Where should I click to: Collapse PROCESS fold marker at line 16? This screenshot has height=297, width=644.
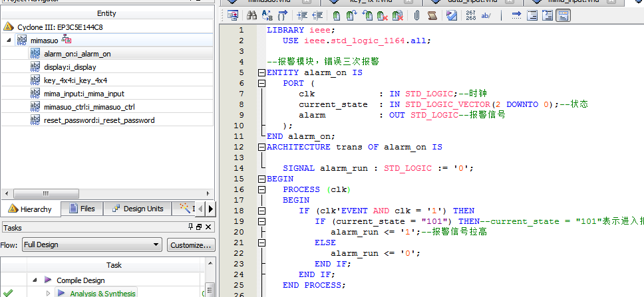pyautogui.click(x=261, y=189)
